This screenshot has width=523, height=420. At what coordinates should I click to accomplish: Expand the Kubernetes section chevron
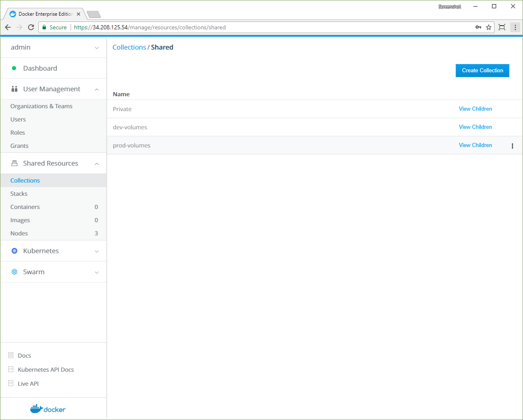(x=97, y=251)
